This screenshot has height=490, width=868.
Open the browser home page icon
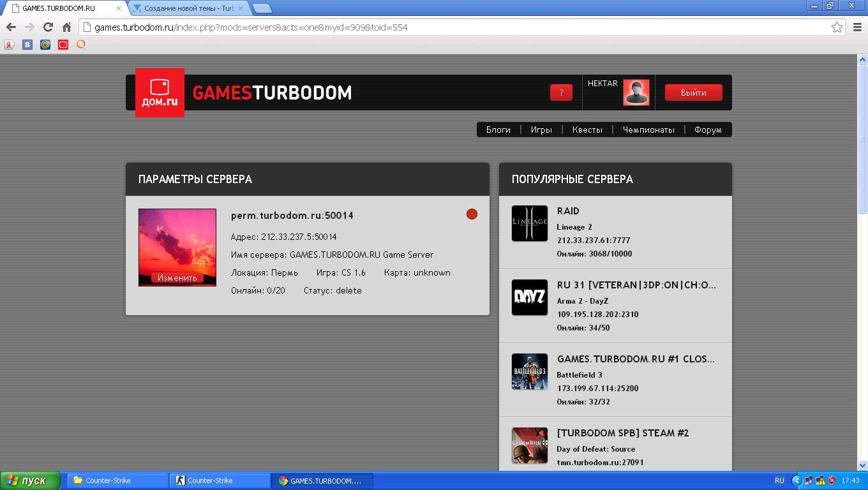(x=66, y=27)
